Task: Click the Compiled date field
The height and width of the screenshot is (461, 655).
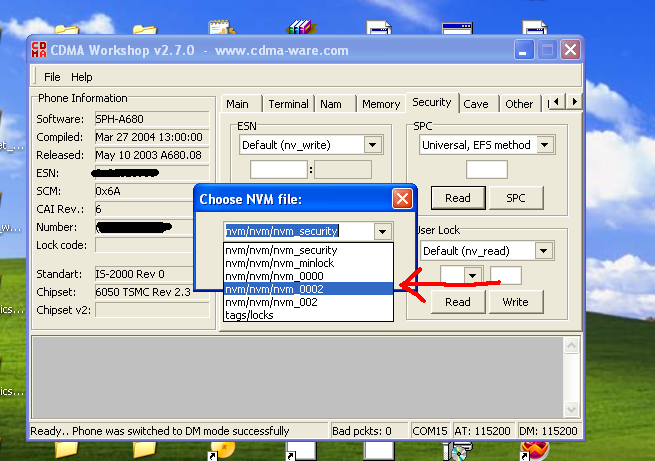Action: click(x=152, y=137)
